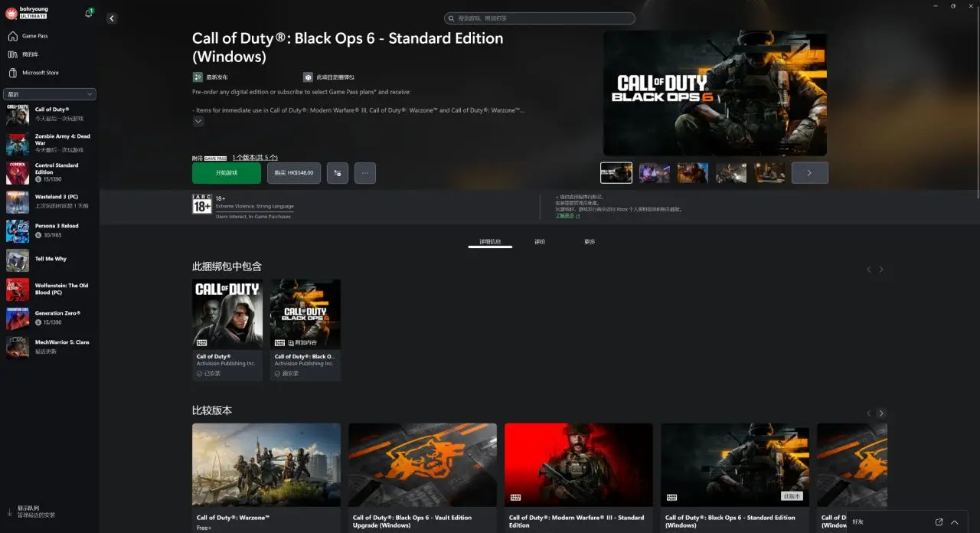Open the bohryoung profile avatar
Viewport: 980px width, 533px height.
(x=11, y=13)
